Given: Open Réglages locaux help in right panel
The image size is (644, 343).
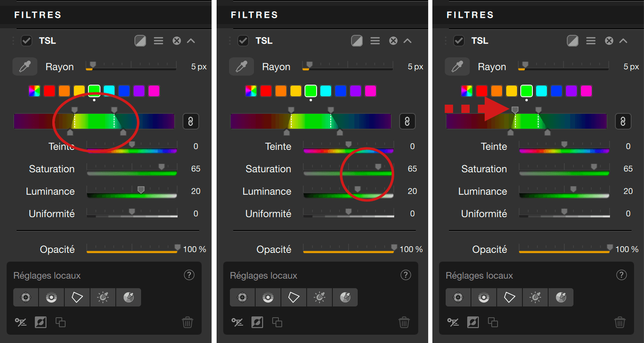Looking at the screenshot, I should pyautogui.click(x=622, y=275).
